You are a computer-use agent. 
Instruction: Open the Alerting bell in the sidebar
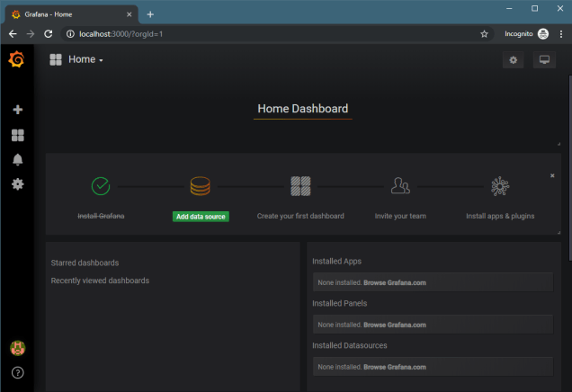[17, 160]
